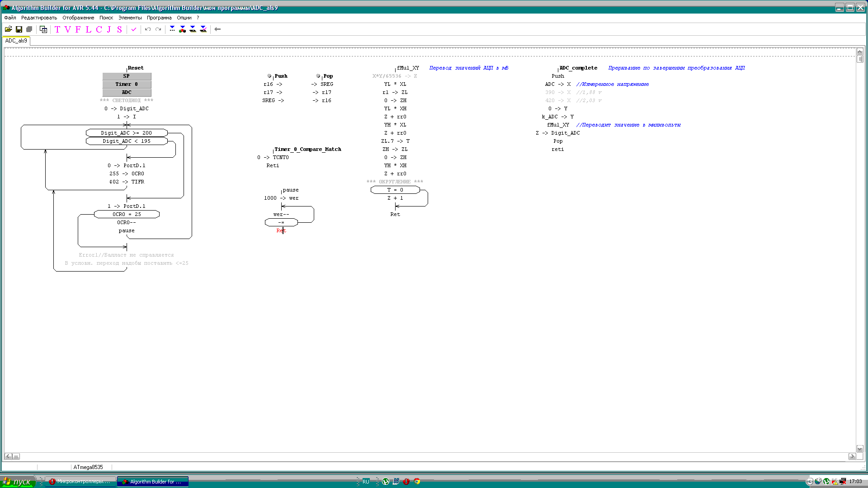Viewport: 868px width, 488px height.
Task: Open the пуск Start button
Action: 18,482
